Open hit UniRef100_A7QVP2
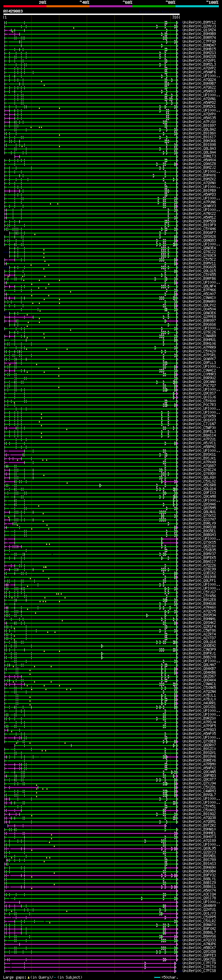 pos(199,68)
